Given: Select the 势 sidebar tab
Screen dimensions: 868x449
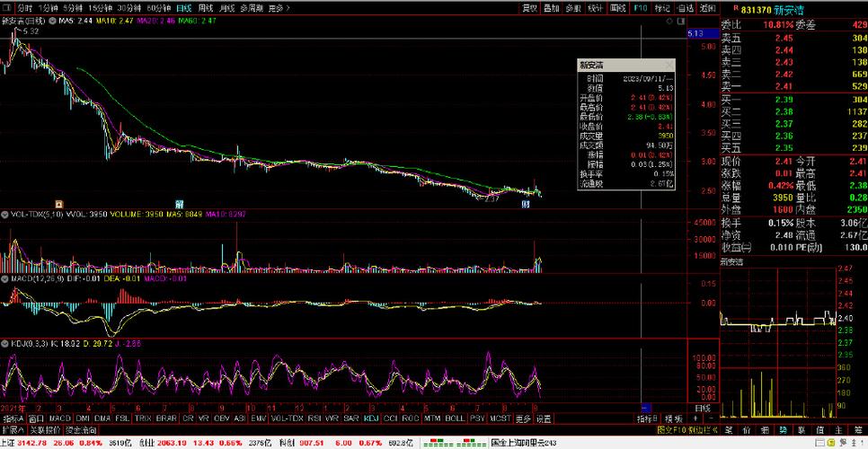Looking at the screenshot, I should coord(784,429).
